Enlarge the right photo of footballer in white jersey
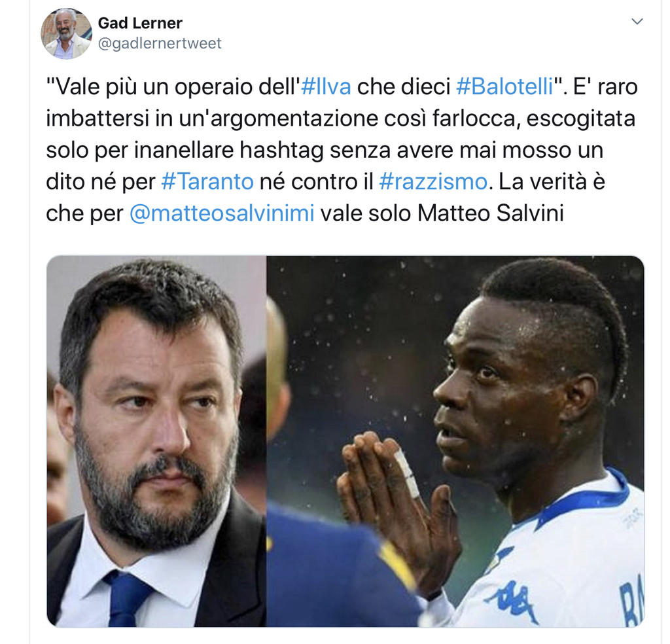 click(x=455, y=442)
